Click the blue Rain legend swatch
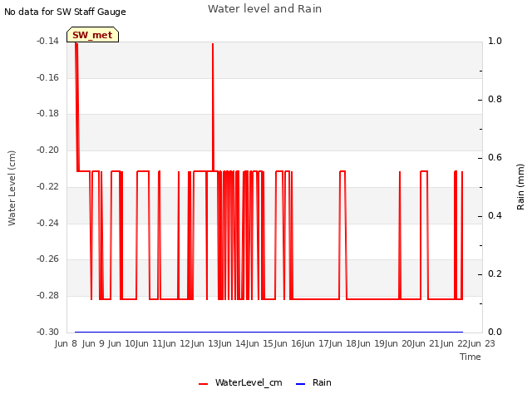This screenshot has height=399, width=532. pos(300,384)
